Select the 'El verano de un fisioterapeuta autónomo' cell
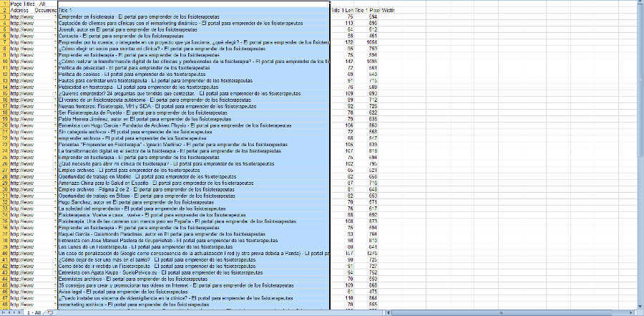Viewport: 644px width, 316px height. tap(193, 100)
